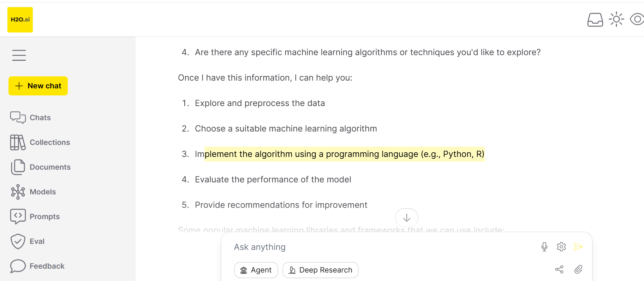Click the Ask anything input field
The image size is (644, 281).
[x=381, y=247]
